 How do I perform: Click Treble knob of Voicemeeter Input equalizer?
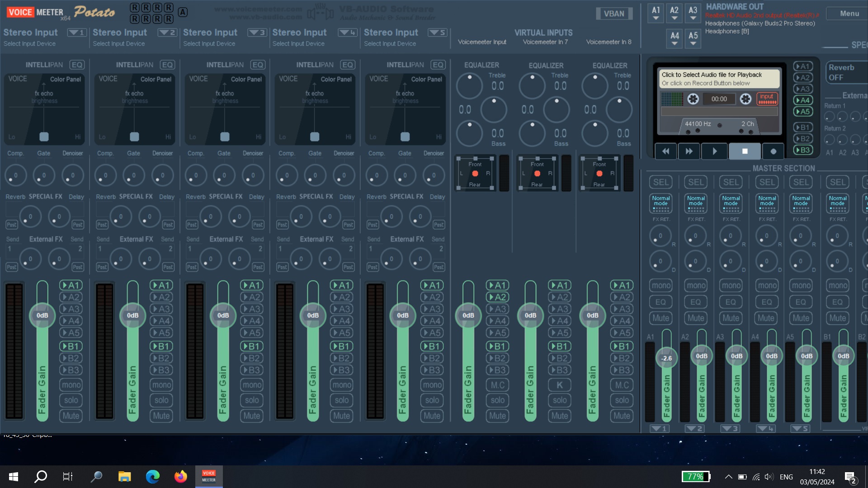[470, 86]
